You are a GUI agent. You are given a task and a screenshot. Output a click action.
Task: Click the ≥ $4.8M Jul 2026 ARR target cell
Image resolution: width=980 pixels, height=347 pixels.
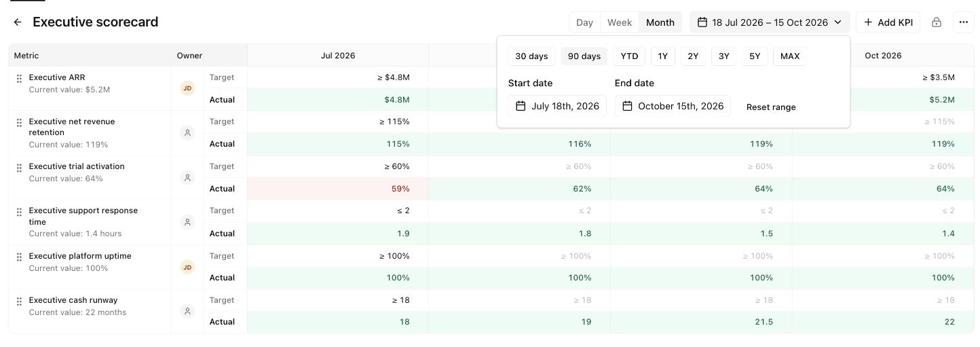[x=338, y=77]
